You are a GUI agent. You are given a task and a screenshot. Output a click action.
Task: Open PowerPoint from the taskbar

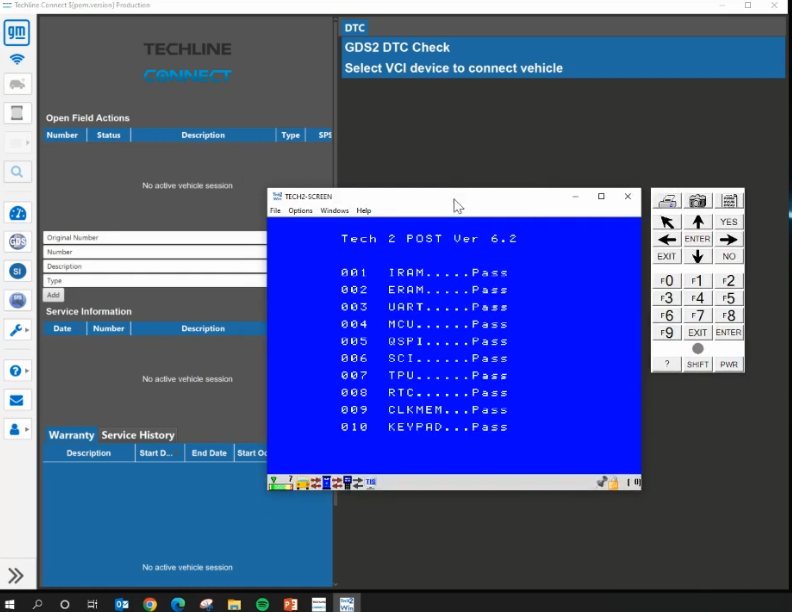[x=290, y=604]
